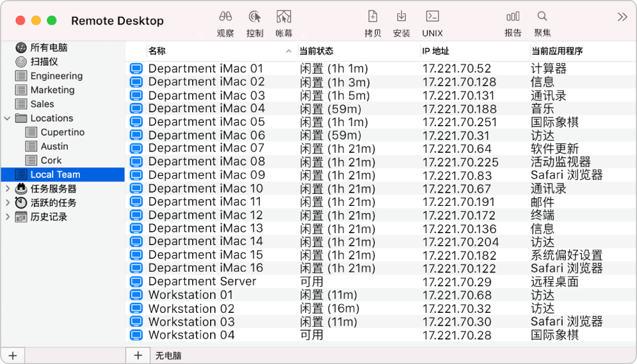
Task: Click 终端 application cell
Action: (x=543, y=215)
